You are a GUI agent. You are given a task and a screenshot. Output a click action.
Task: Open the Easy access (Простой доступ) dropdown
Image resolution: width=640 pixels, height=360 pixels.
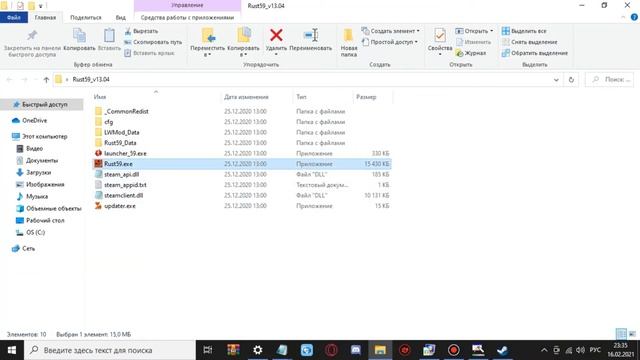pyautogui.click(x=390, y=42)
